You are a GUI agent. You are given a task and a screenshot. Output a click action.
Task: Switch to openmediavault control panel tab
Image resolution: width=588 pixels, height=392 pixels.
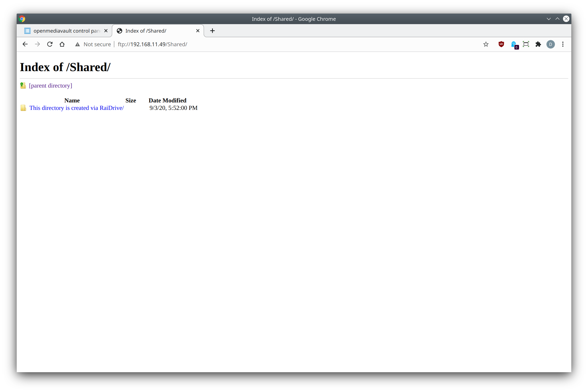tap(64, 31)
